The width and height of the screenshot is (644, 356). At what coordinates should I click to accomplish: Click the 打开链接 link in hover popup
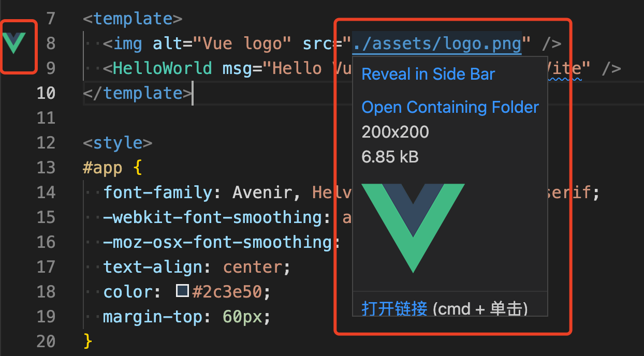[394, 308]
